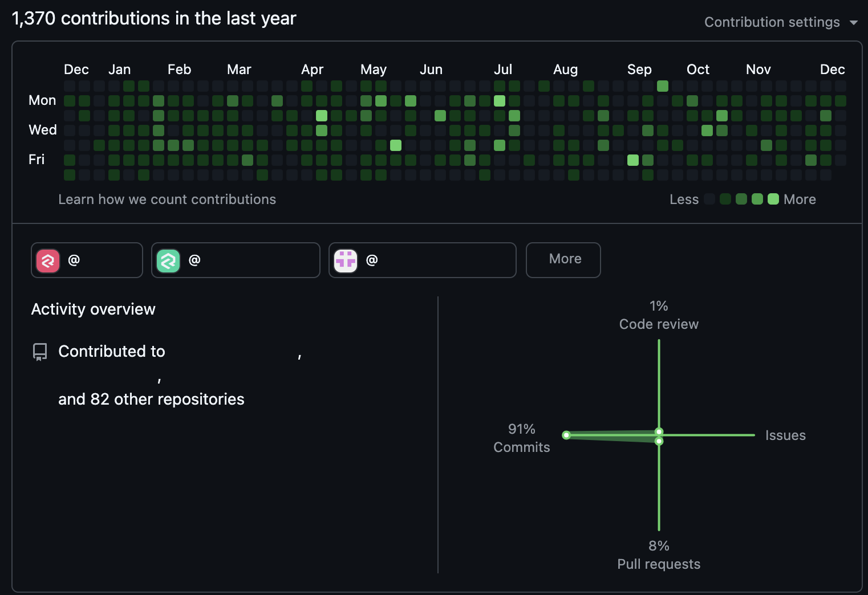Screen dimensions: 868x595
Task: Select the purple pixel organization avatar
Action: (x=346, y=261)
